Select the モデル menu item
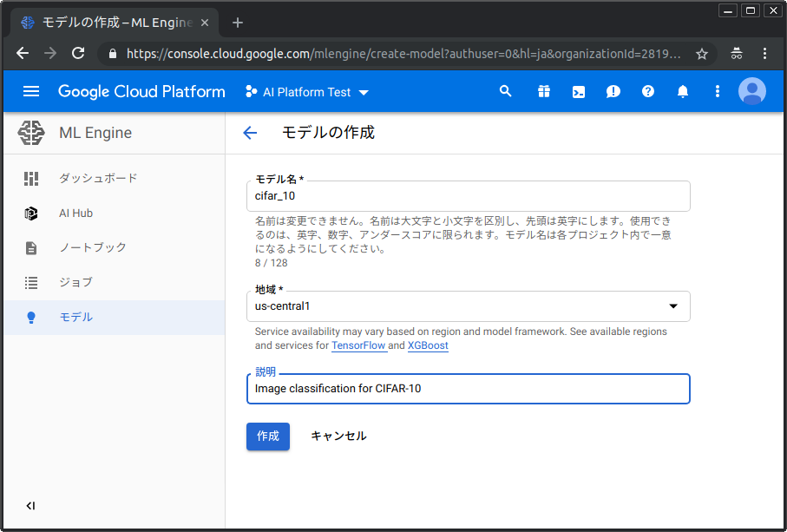787x532 pixels. click(115, 317)
